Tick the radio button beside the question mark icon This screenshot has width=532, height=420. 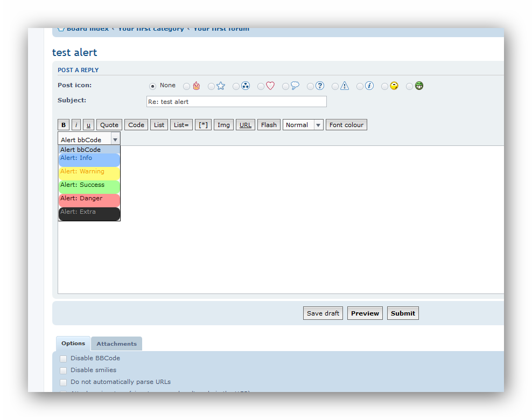pos(311,87)
